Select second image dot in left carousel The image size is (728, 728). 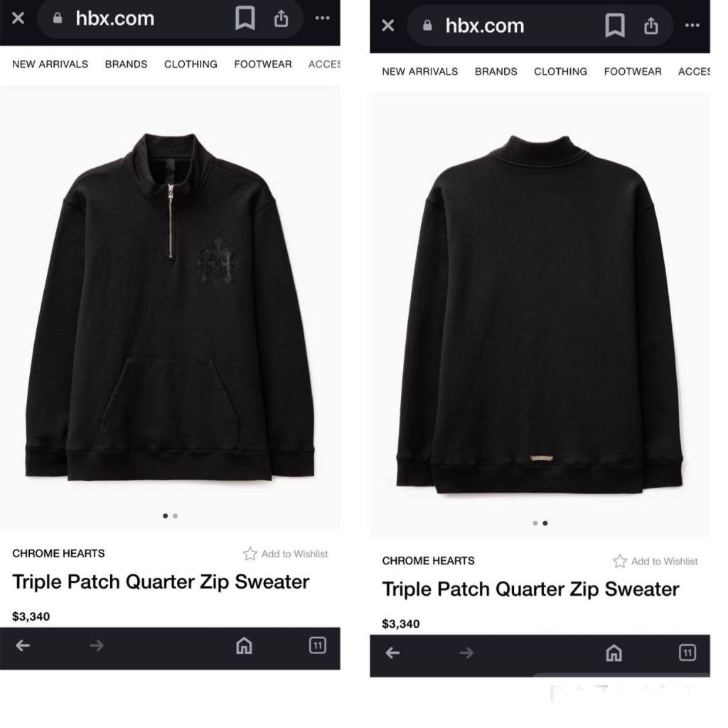click(x=176, y=516)
